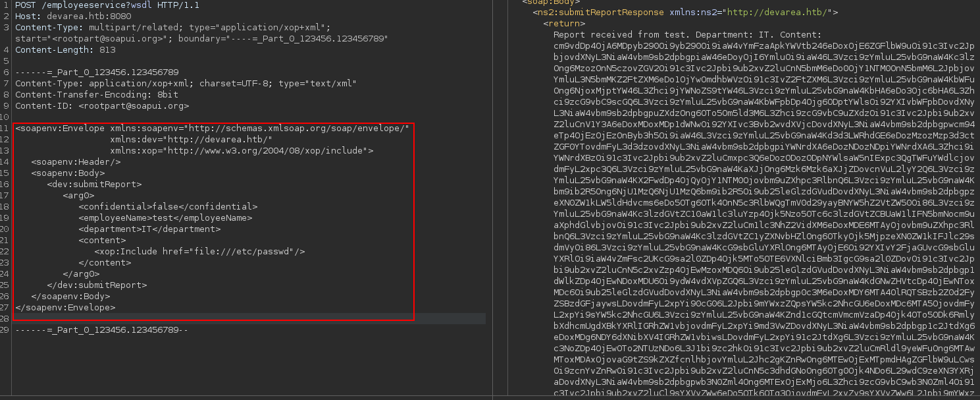Click the opening <content> tag in request
The width and height of the screenshot is (980, 400).
coord(102,240)
